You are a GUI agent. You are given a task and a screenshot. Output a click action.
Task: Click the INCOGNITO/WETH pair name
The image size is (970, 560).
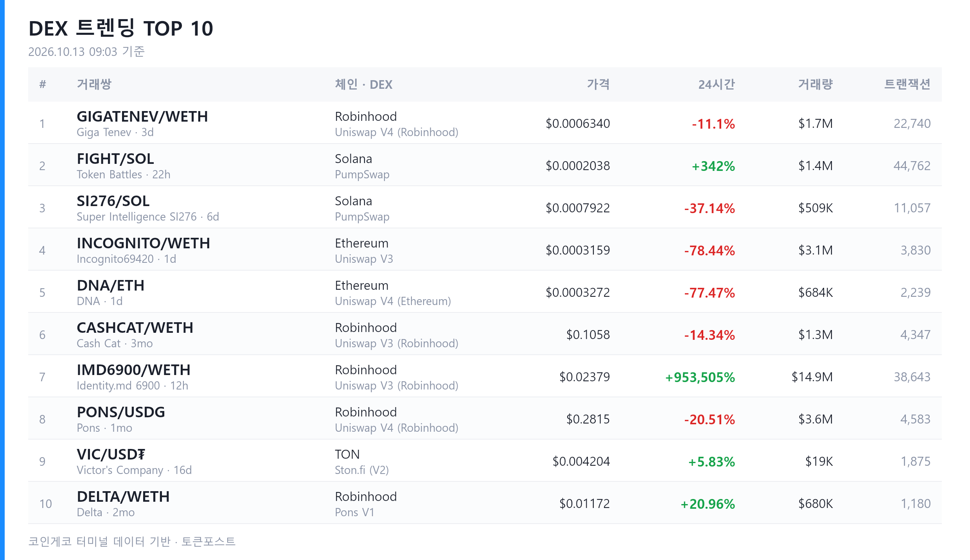[x=143, y=243]
